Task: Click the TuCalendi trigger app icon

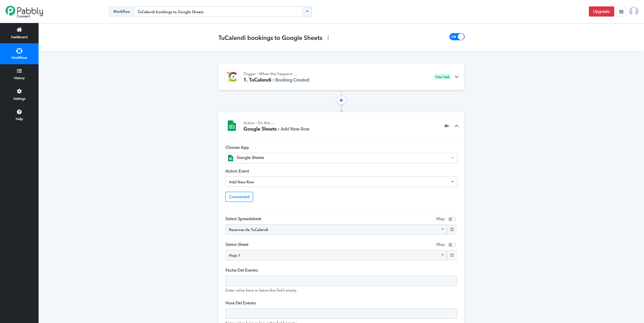Action: [x=232, y=77]
